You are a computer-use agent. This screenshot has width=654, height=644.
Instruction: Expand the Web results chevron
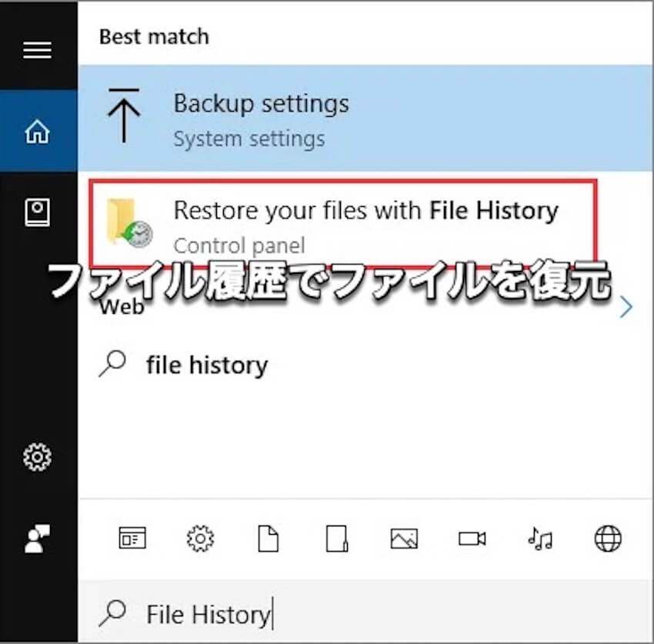tap(626, 307)
